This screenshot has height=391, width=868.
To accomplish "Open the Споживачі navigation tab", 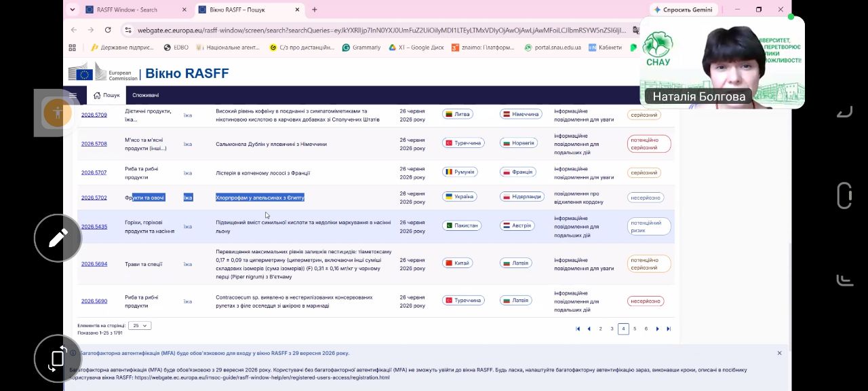I will [145, 95].
